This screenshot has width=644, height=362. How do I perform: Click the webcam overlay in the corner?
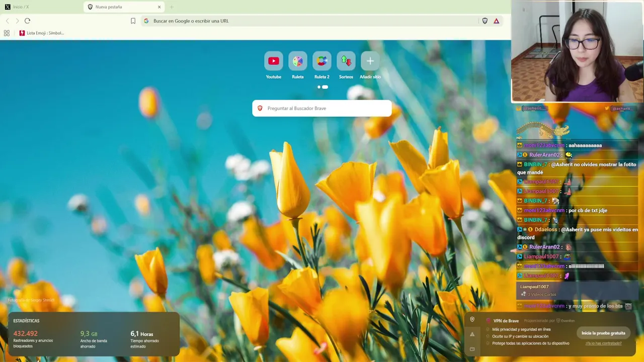tap(578, 51)
